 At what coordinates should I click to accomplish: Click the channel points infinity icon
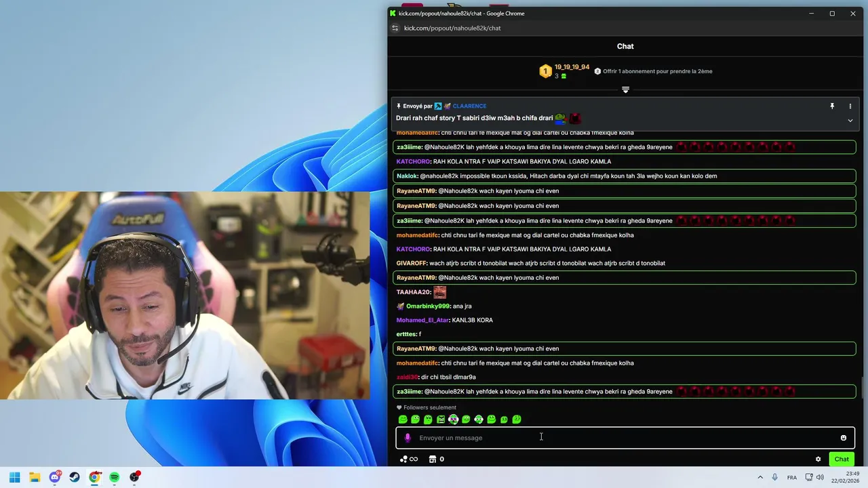click(409, 459)
